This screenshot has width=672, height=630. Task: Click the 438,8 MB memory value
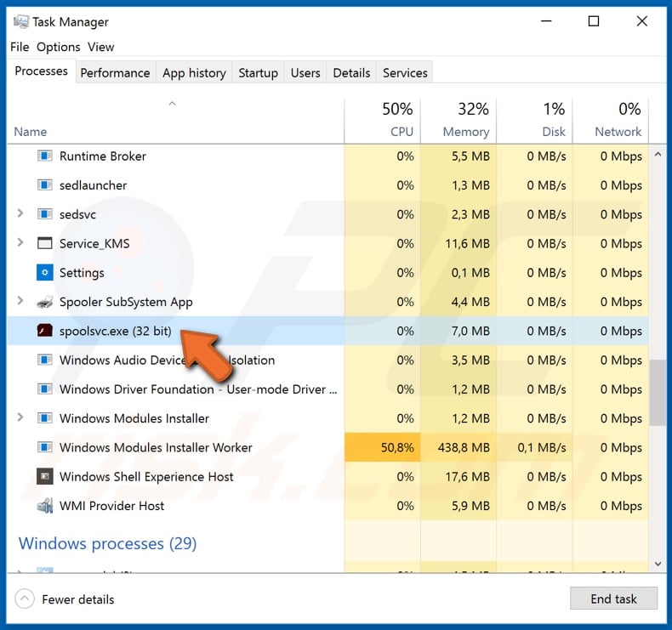coord(464,447)
